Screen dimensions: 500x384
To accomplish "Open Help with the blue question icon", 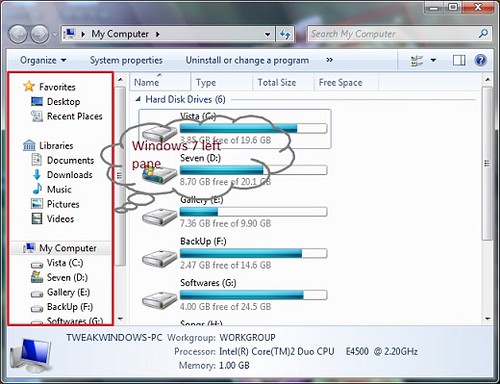I will [481, 60].
